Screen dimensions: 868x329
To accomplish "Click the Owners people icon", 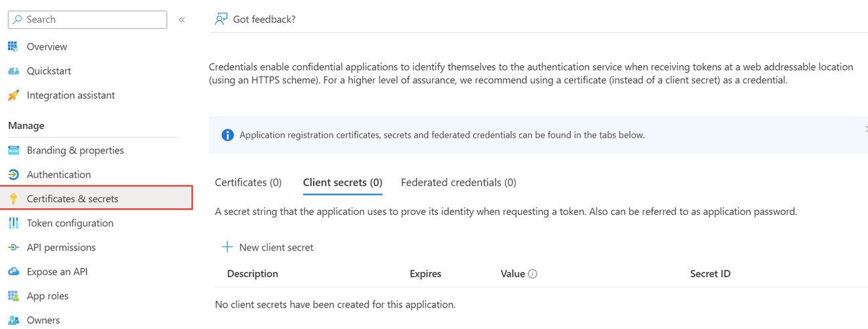I will tap(13, 320).
